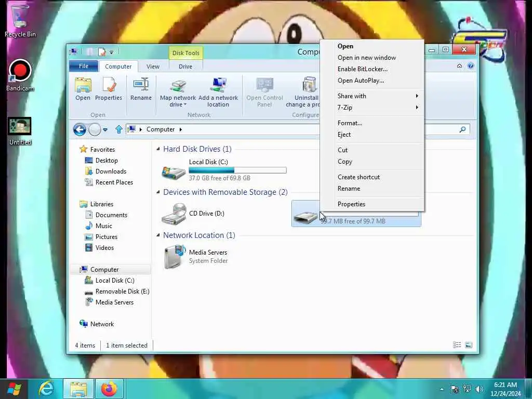The height and width of the screenshot is (399, 532).
Task: Show hidden tray icons arrow
Action: tap(442, 389)
